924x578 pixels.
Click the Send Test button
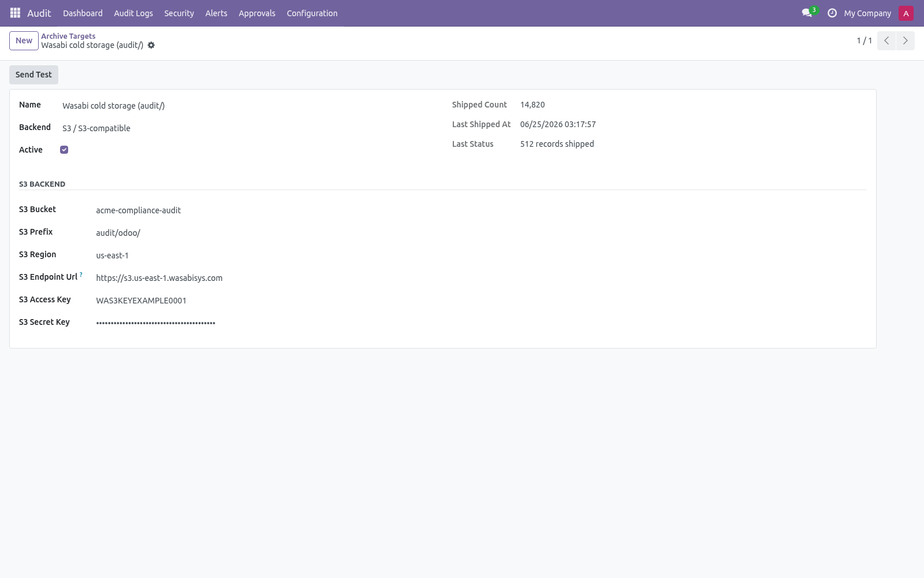point(33,75)
